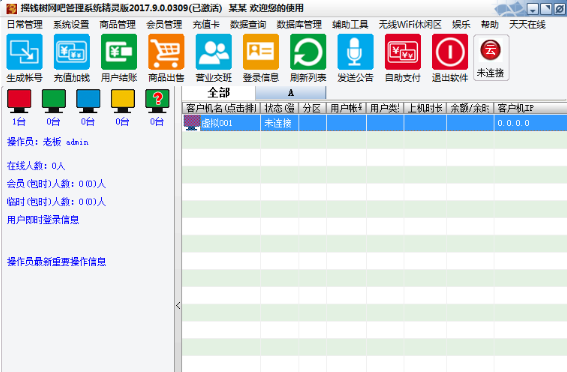Open the 登录信息 login info icon
The width and height of the screenshot is (567, 372).
point(261,52)
